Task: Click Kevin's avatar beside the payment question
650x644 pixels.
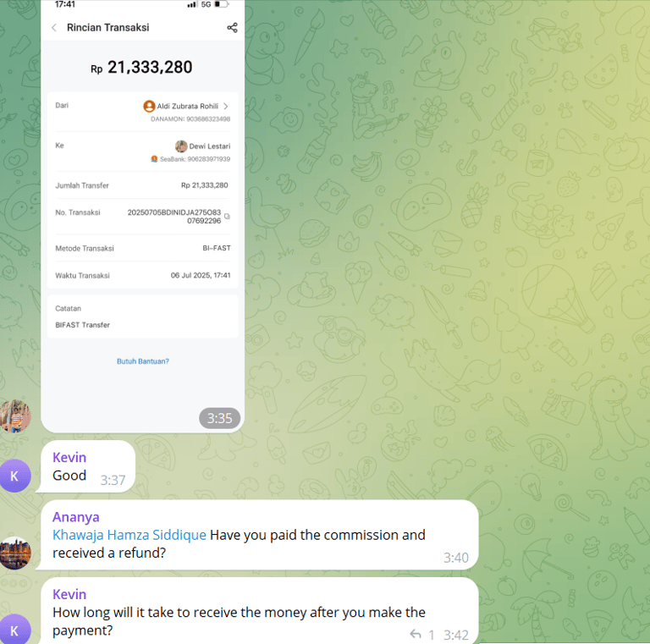Action: [15, 629]
